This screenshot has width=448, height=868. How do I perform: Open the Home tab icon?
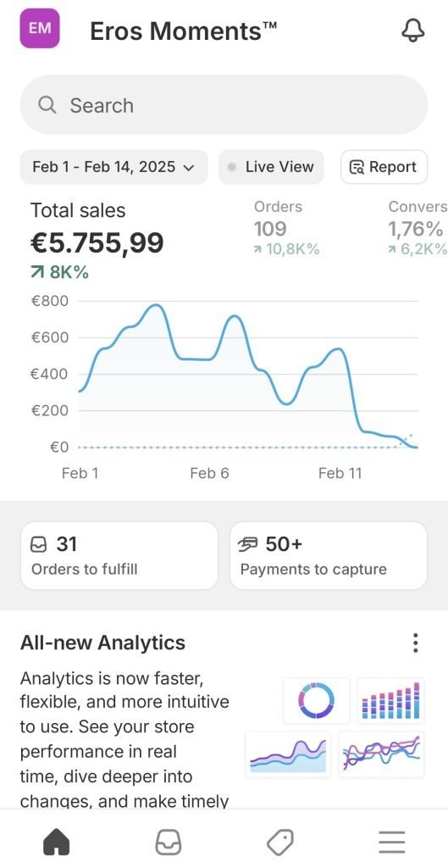[57, 843]
